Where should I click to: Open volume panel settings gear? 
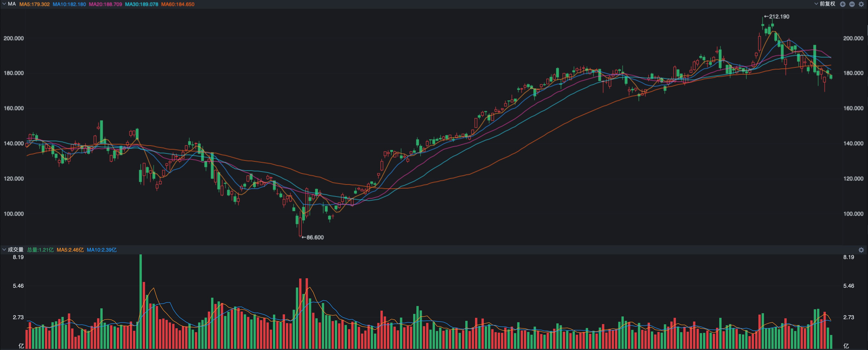(x=861, y=250)
